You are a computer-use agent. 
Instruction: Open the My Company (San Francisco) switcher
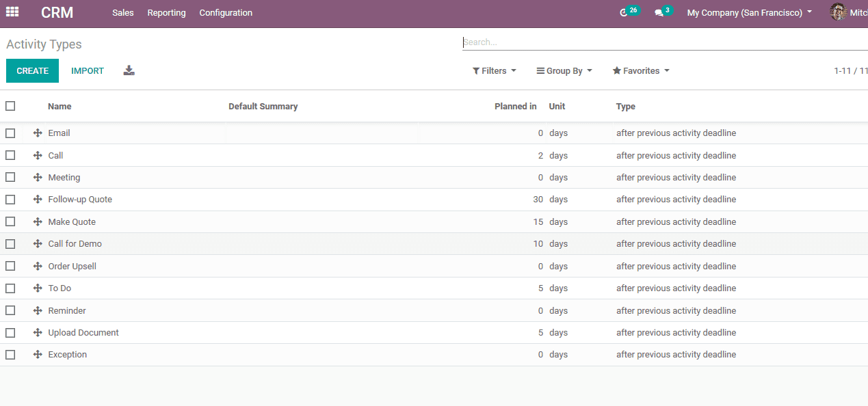tap(750, 13)
